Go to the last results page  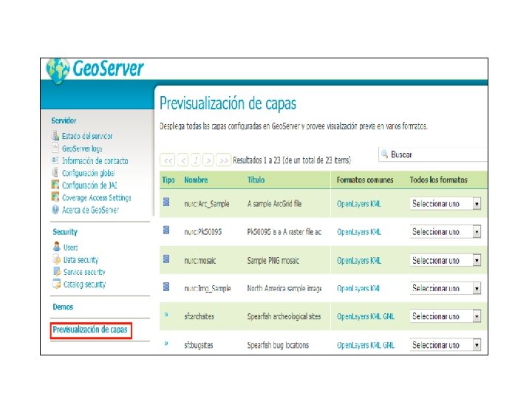pos(223,160)
